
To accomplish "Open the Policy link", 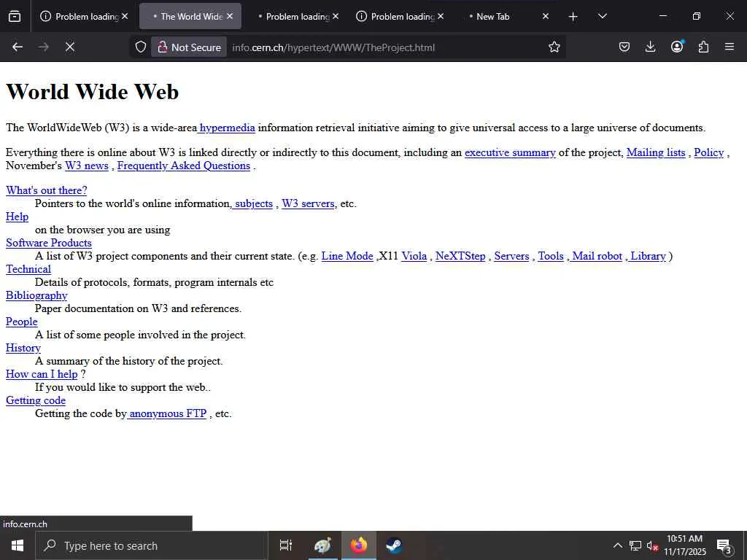I will pyautogui.click(x=708, y=152).
